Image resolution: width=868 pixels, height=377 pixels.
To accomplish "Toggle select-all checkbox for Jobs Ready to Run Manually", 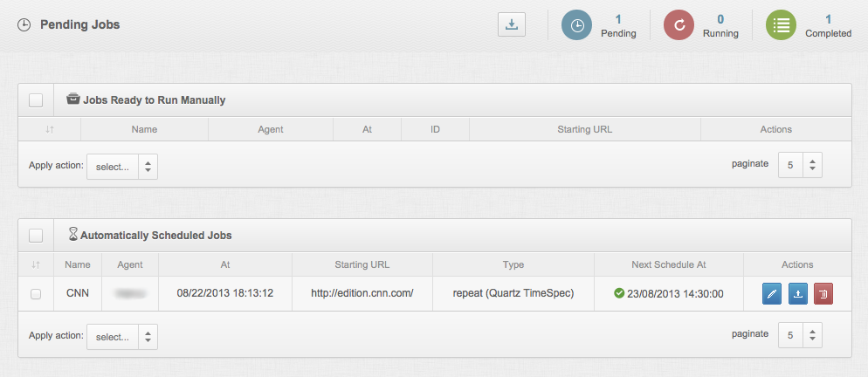I will [x=36, y=100].
